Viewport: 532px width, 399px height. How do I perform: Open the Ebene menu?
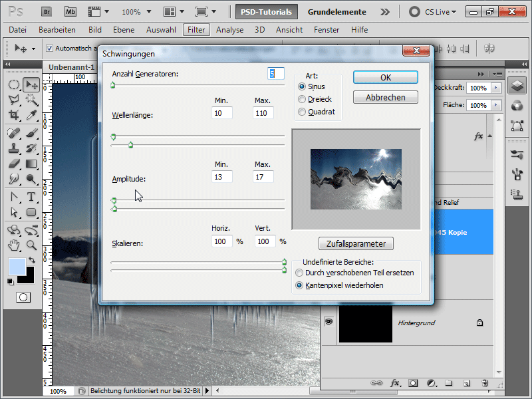124,30
